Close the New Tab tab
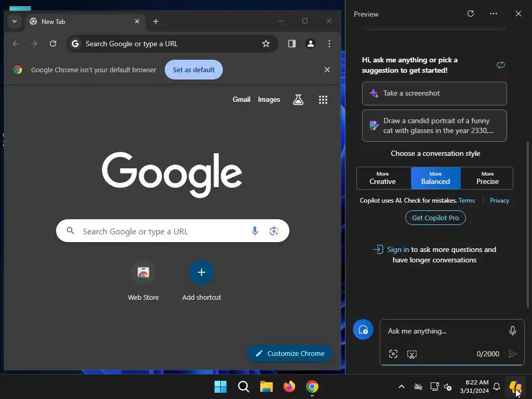This screenshot has height=399, width=532. (x=137, y=21)
